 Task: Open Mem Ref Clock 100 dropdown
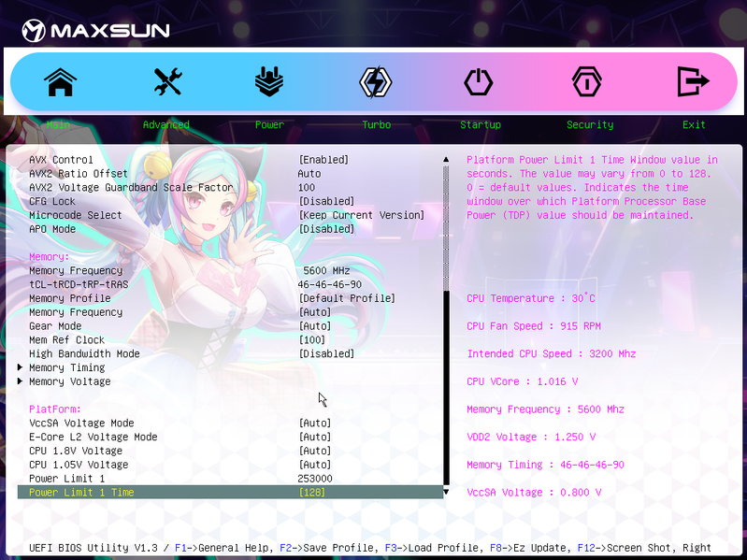[x=312, y=339]
